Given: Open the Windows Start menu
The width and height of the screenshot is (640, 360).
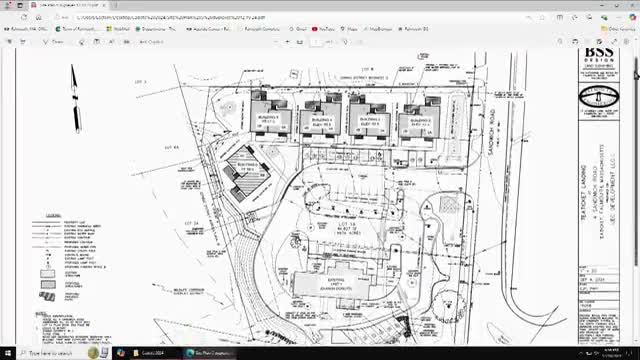Looking at the screenshot, I should click(x=7, y=353).
